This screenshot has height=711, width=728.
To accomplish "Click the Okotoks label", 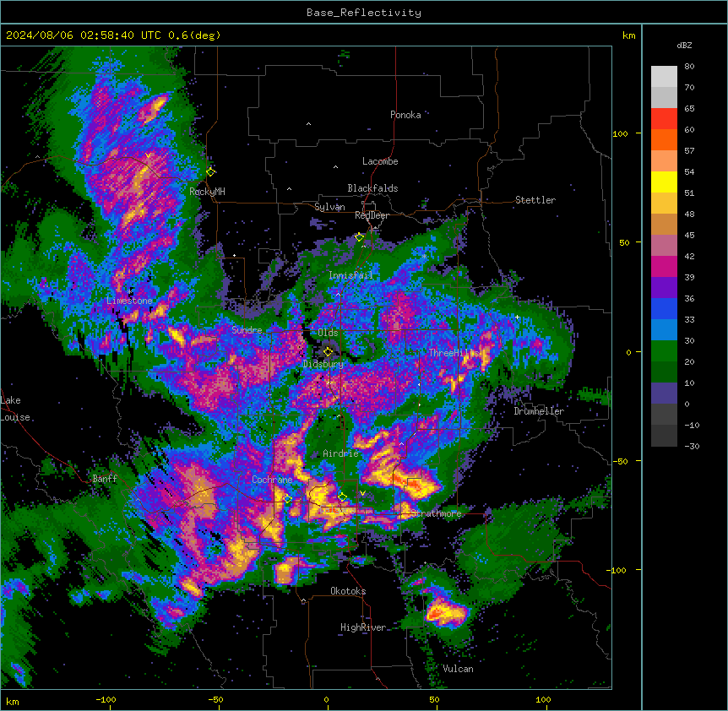I will [x=348, y=591].
